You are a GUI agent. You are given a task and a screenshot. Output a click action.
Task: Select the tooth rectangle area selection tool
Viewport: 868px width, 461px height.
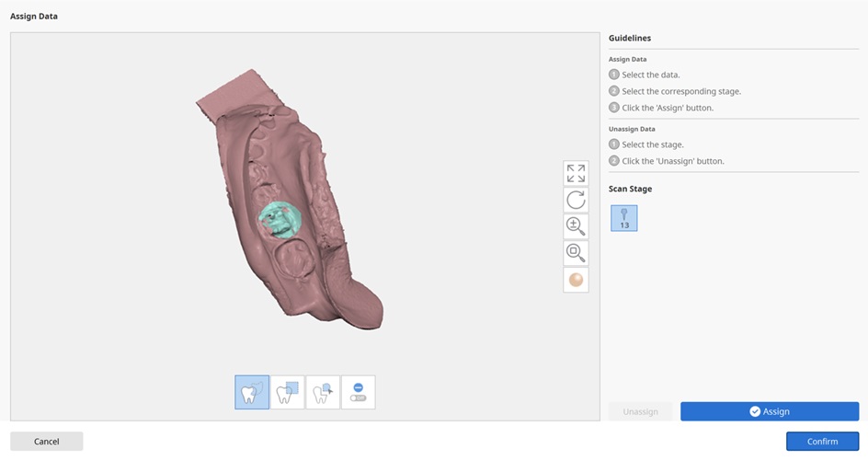click(287, 392)
